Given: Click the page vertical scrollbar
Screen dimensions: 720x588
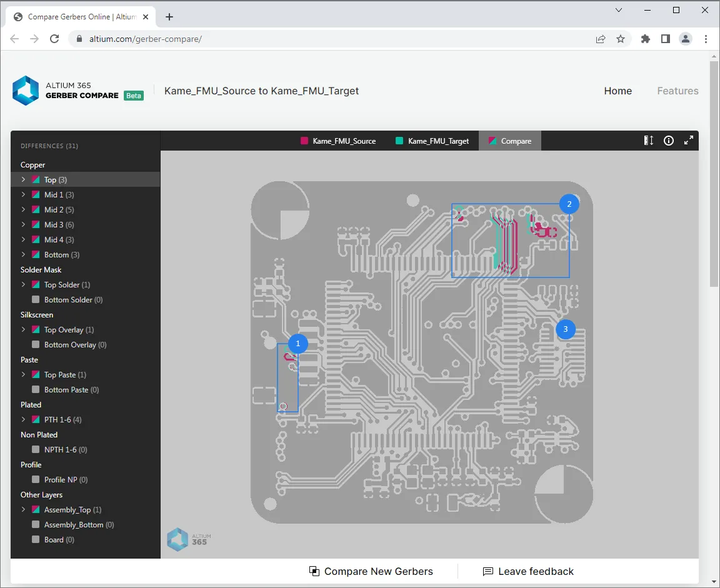Looking at the screenshot, I should point(714,174).
